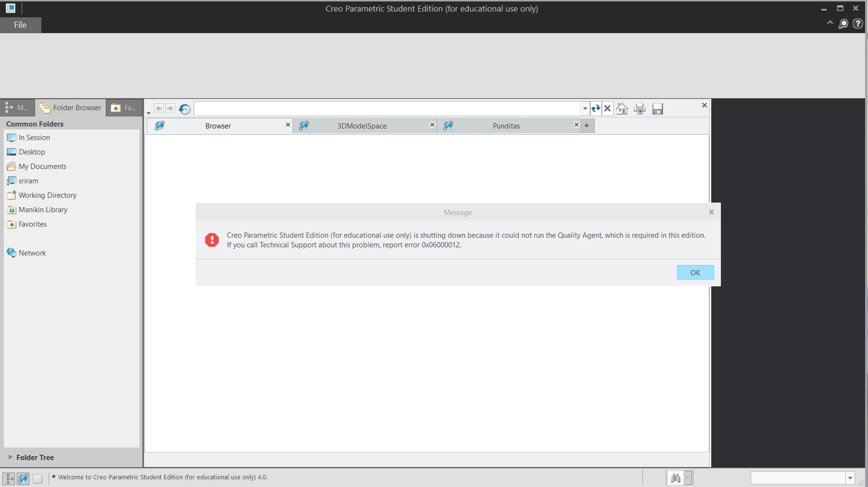The image size is (868, 487).
Task: Open the My Documents folder
Action: [x=37, y=167]
